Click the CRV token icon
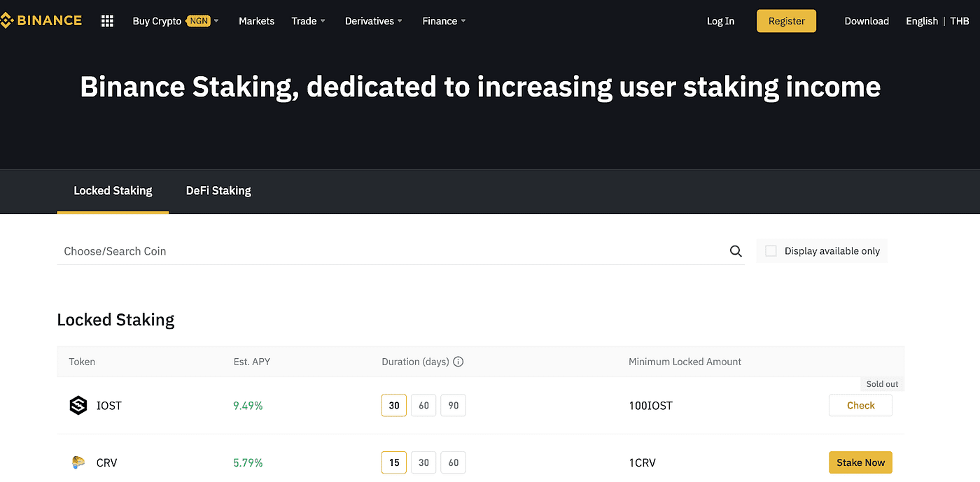980x482 pixels. pyautogui.click(x=78, y=462)
